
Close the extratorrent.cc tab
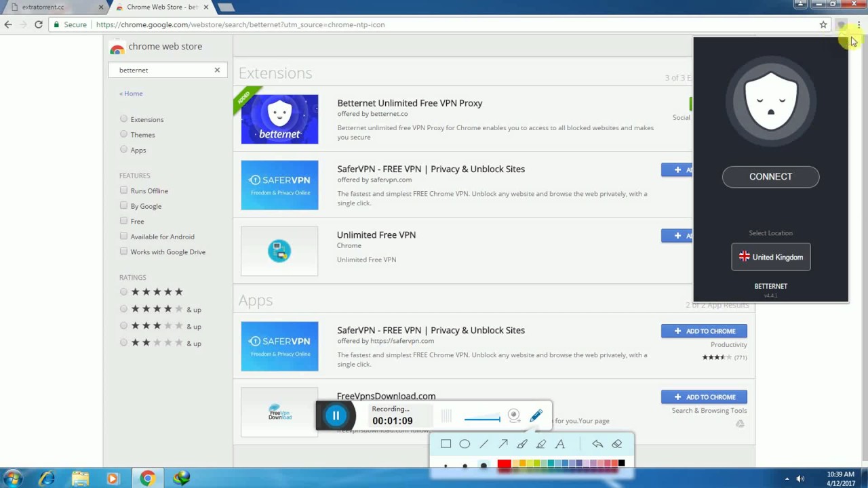tap(101, 7)
